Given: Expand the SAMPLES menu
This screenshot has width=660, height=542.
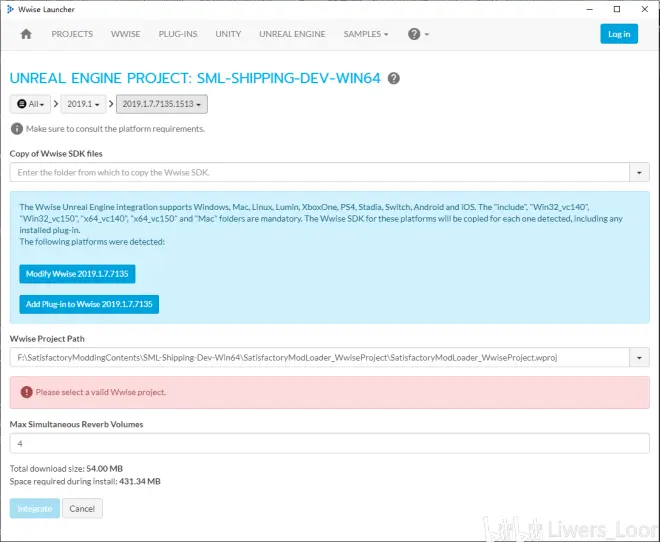Looking at the screenshot, I should click(x=366, y=34).
